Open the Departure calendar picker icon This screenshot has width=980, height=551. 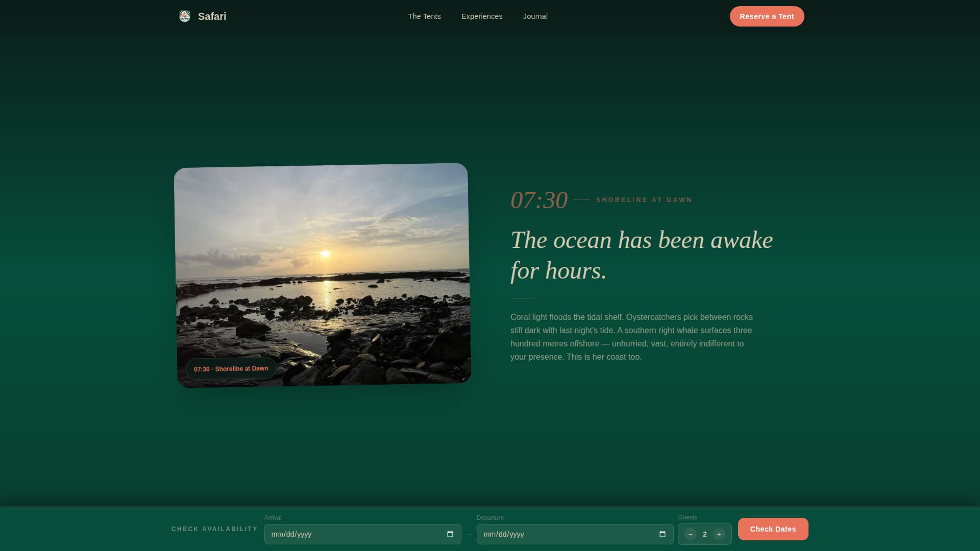point(663,534)
